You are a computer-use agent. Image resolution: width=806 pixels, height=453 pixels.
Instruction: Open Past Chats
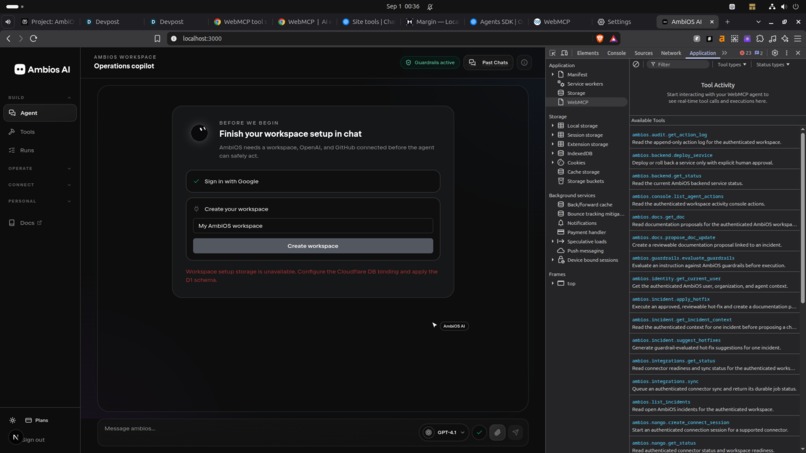tap(488, 62)
